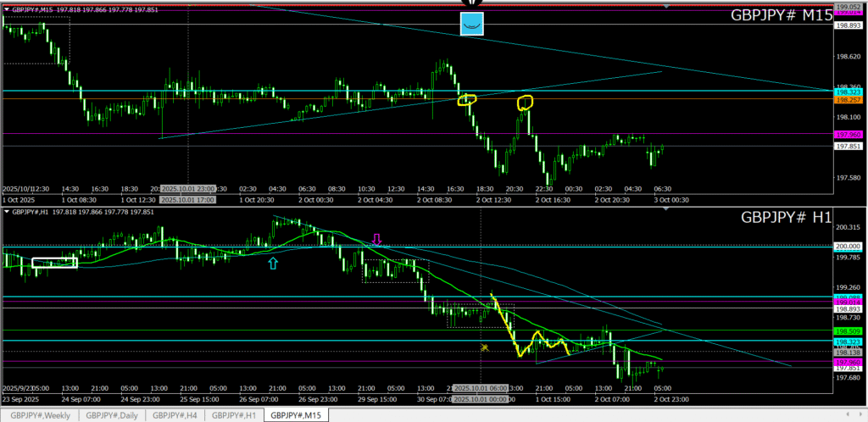Select the magenta down arrow on H1 chart
This screenshot has height=422, width=868.
(377, 240)
